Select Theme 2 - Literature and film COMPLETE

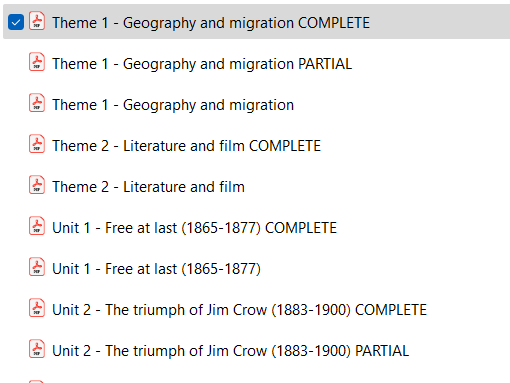click(x=186, y=146)
